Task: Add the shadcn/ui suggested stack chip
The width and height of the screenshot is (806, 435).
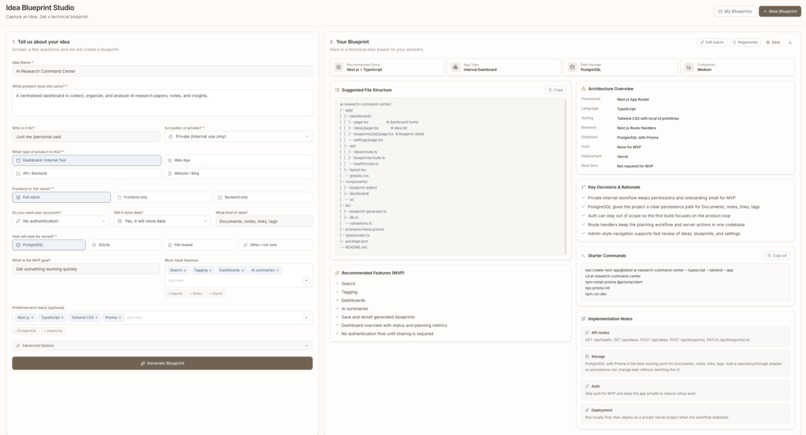Action: point(53,331)
